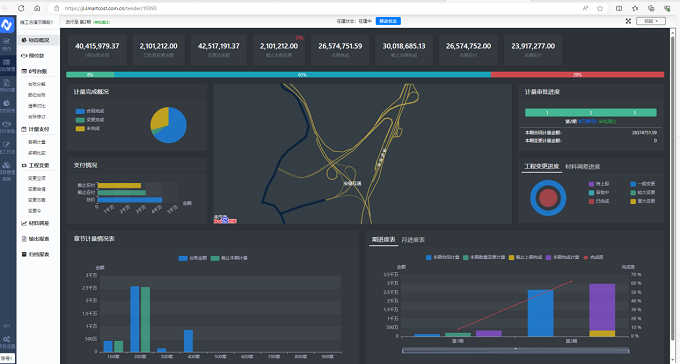Click the fullscreen expand icon at top right
Image resolution: width=680 pixels, height=364 pixels.
(x=628, y=21)
